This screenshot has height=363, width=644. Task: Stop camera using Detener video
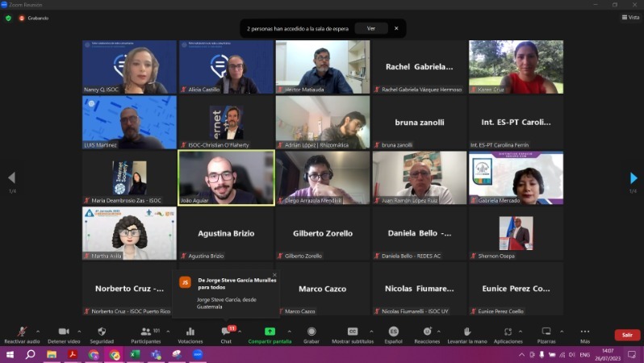[x=63, y=332]
